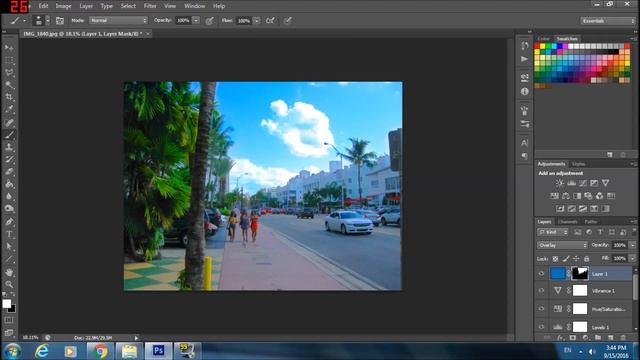Toggle Lock position
640x360 pixels.
click(x=576, y=259)
